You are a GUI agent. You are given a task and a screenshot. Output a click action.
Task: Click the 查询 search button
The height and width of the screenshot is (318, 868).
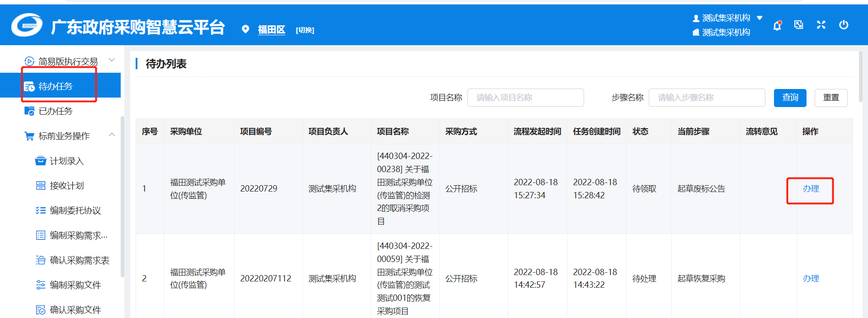point(790,98)
